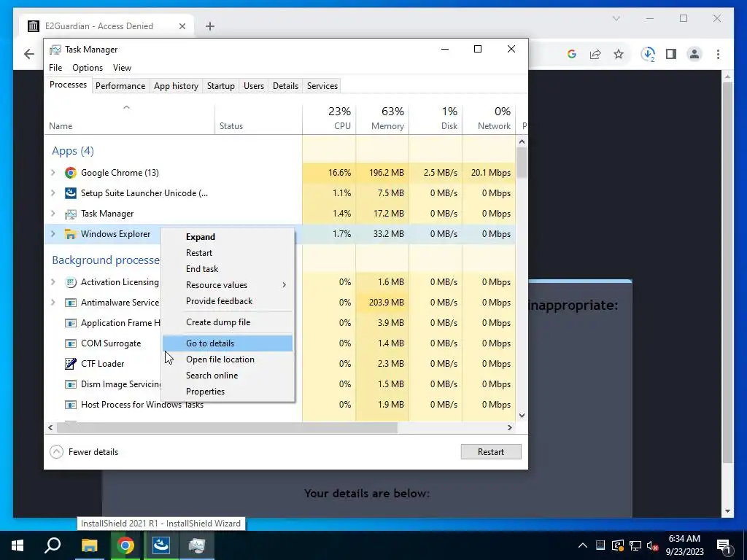Screen dimensions: 747x560
Task: Open the Services tab
Action: [x=322, y=86]
